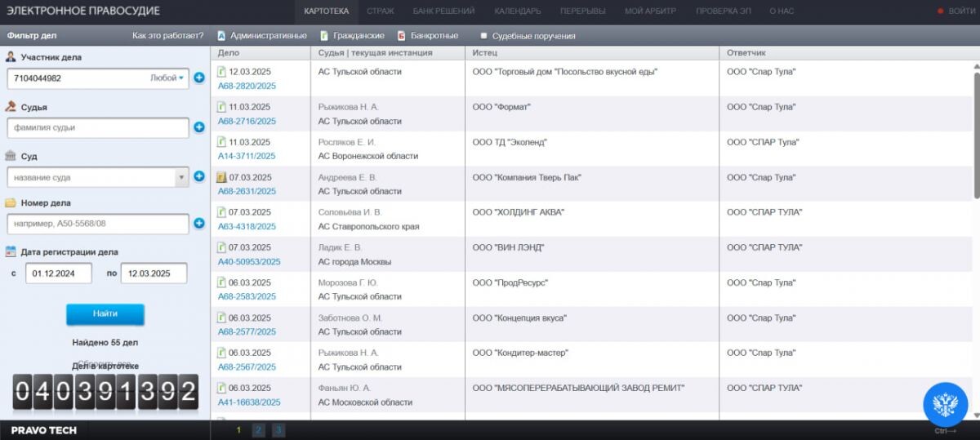The height and width of the screenshot is (440, 980).
Task: Click end date field 12.03.2025
Action: tap(154, 273)
